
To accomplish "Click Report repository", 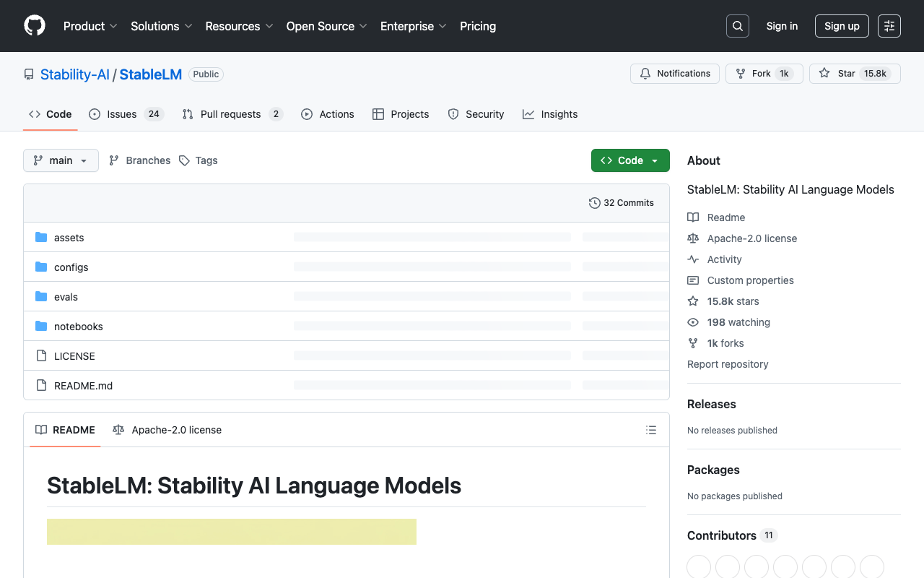I will pyautogui.click(x=728, y=364).
